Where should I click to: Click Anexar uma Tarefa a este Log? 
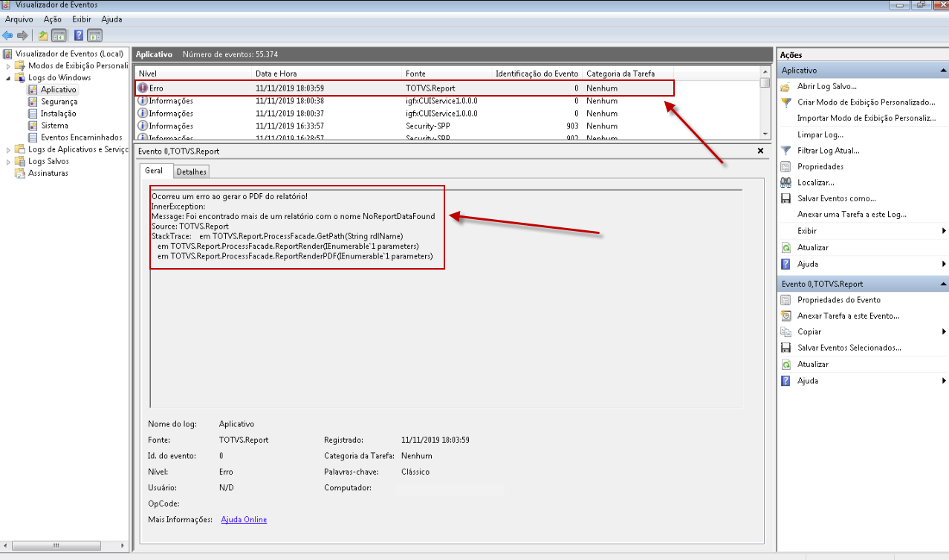[852, 214]
